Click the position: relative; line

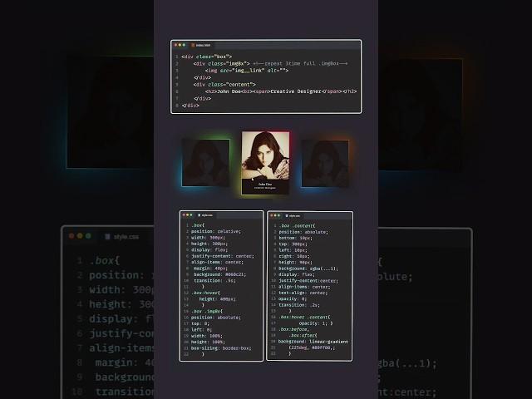[216, 231]
